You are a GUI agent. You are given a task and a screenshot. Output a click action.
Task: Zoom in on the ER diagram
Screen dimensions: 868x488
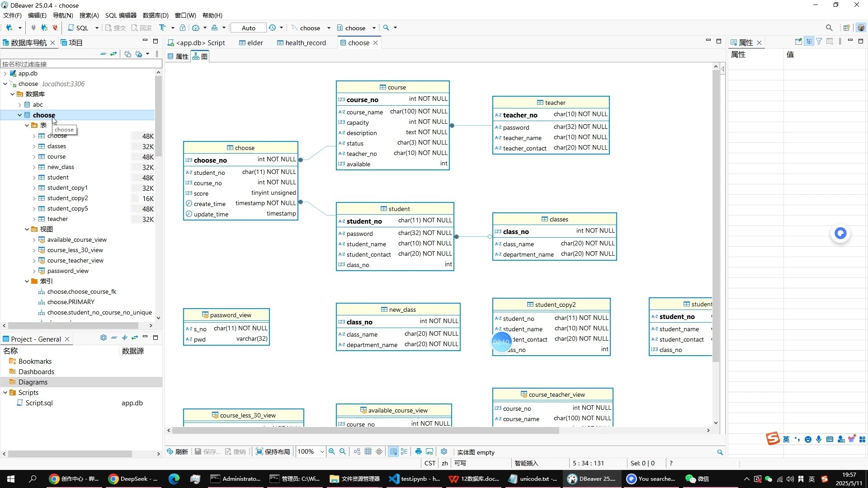[x=332, y=452]
